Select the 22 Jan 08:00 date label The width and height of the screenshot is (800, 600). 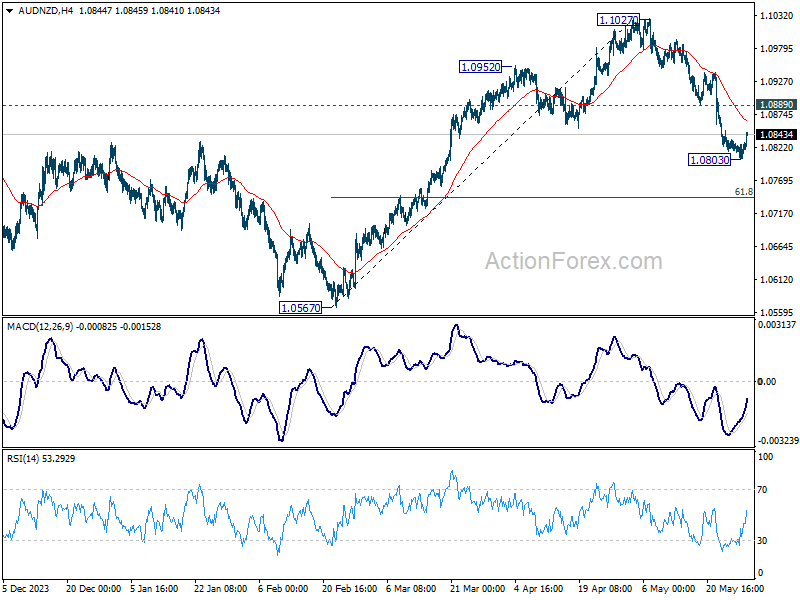(x=220, y=588)
